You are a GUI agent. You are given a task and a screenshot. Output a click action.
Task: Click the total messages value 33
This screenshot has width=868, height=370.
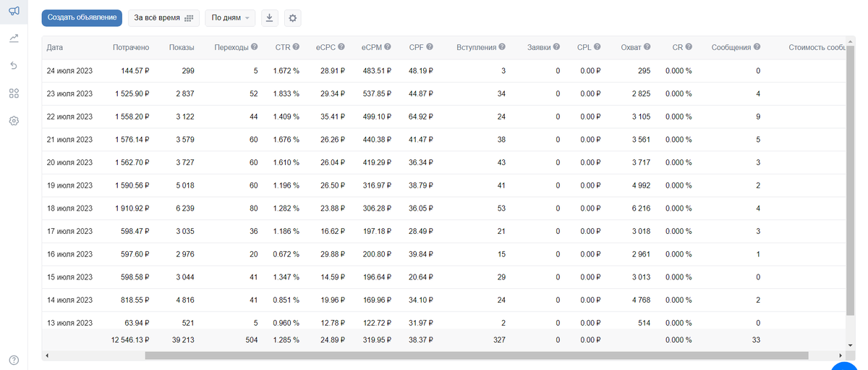point(756,339)
